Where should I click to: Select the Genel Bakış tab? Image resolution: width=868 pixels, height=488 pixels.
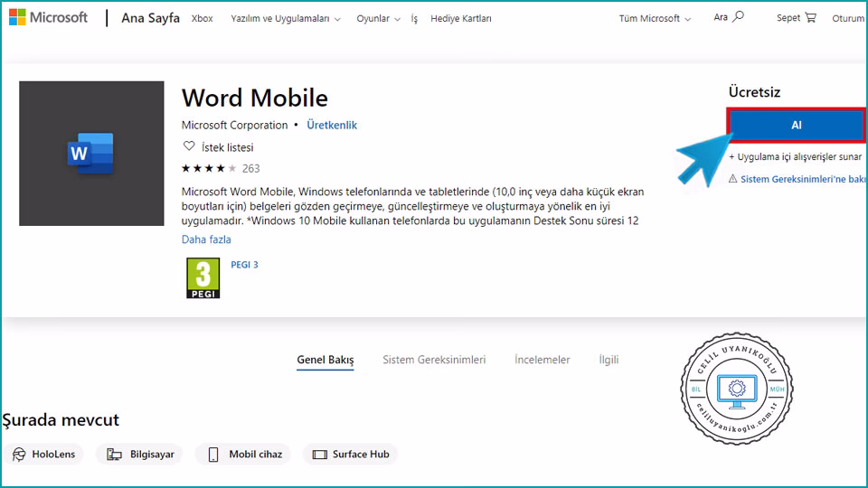325,360
